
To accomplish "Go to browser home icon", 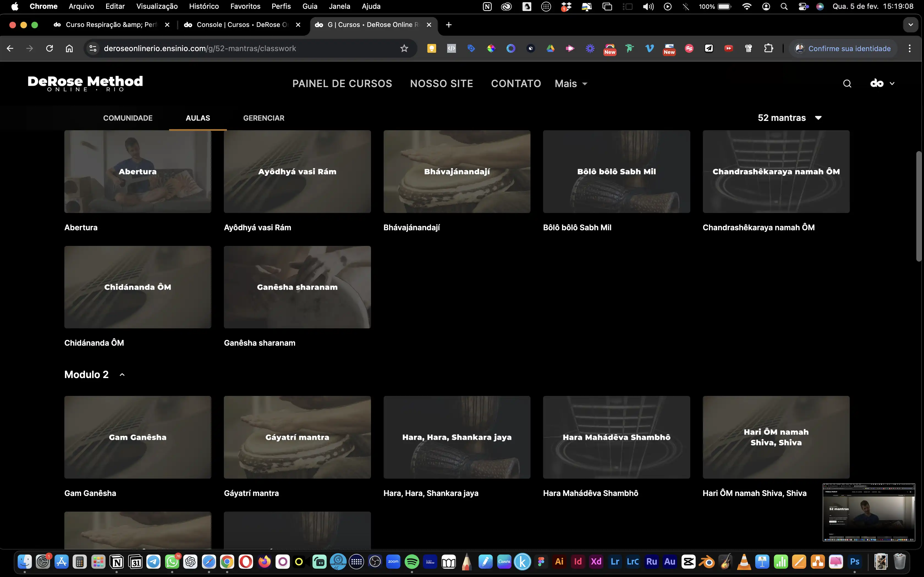I will [69, 48].
